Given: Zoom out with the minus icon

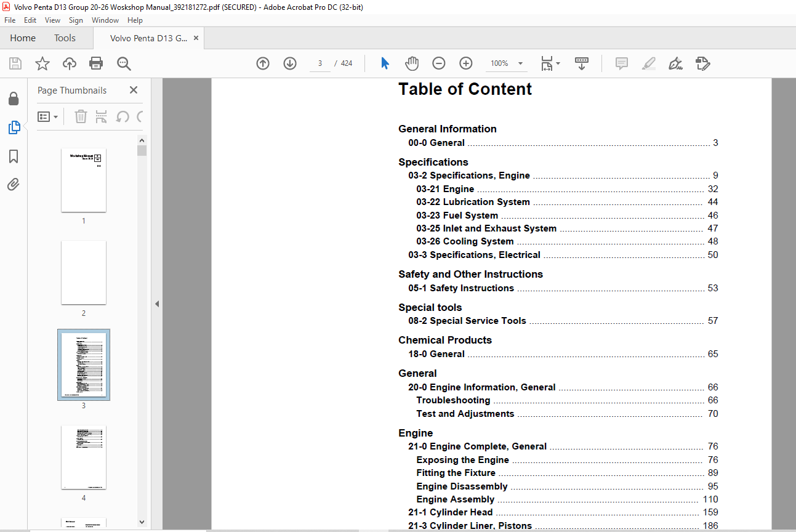Looking at the screenshot, I should [439, 63].
